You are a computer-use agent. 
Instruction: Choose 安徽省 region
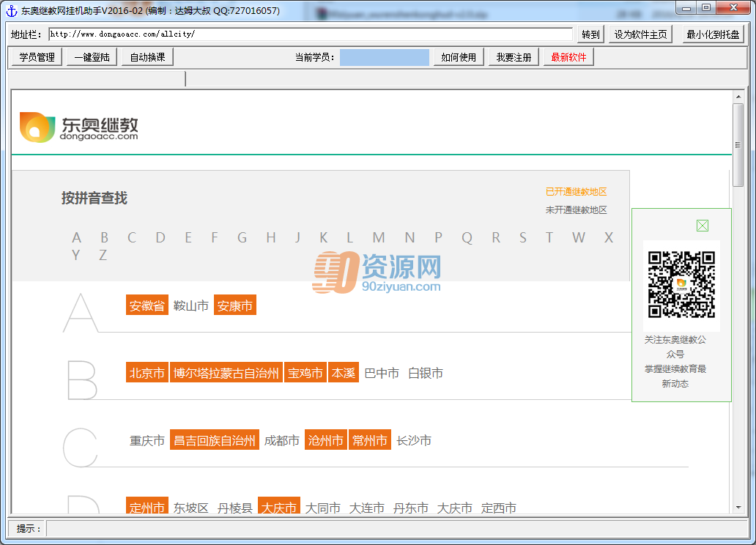coord(147,305)
